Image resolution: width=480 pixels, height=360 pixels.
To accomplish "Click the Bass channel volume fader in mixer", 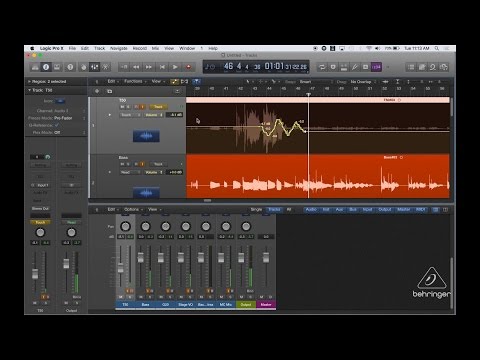I will [x=141, y=257].
